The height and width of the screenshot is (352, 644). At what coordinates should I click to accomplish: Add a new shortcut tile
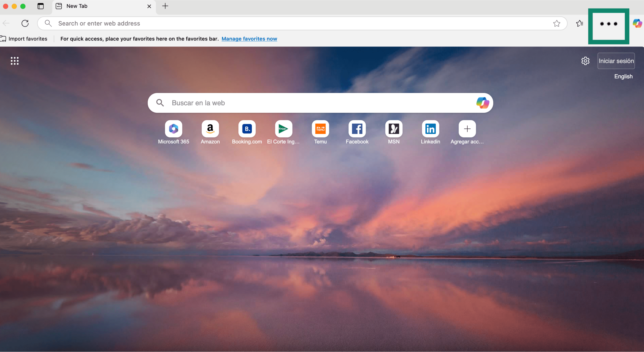[467, 129]
